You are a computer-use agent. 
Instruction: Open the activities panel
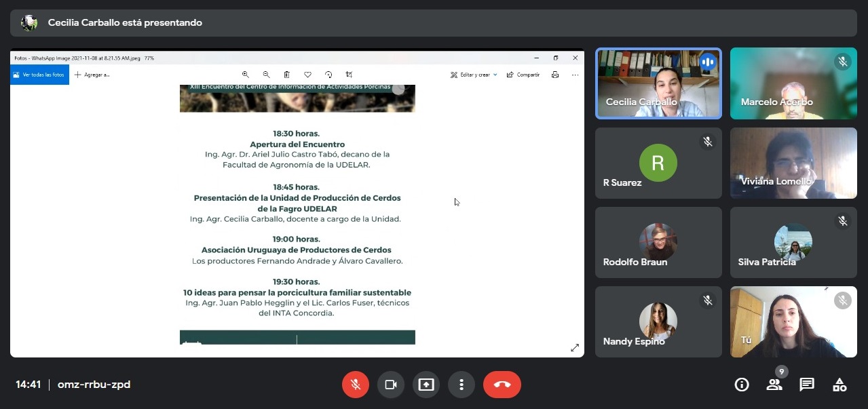[x=839, y=385]
